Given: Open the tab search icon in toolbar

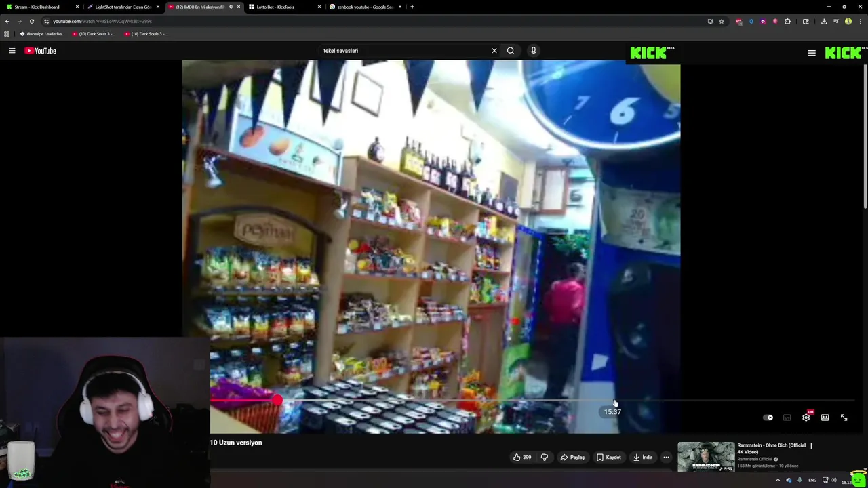Looking at the screenshot, I should coord(806,21).
